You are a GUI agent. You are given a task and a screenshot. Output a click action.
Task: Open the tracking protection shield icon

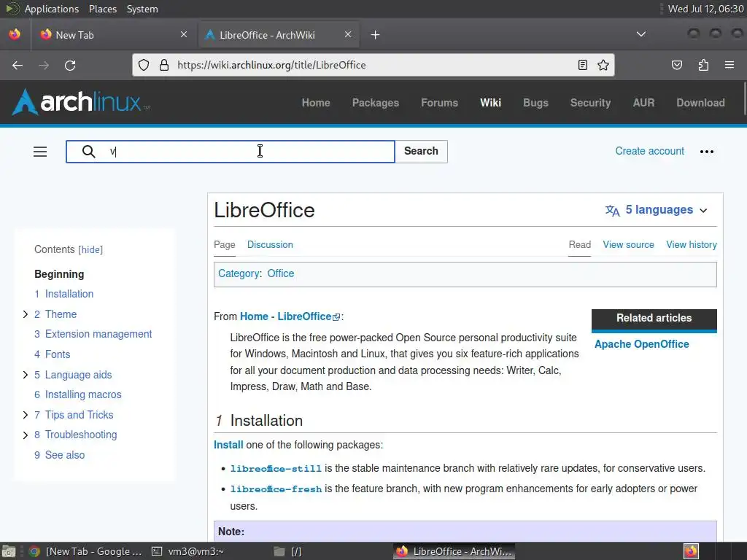(x=144, y=65)
